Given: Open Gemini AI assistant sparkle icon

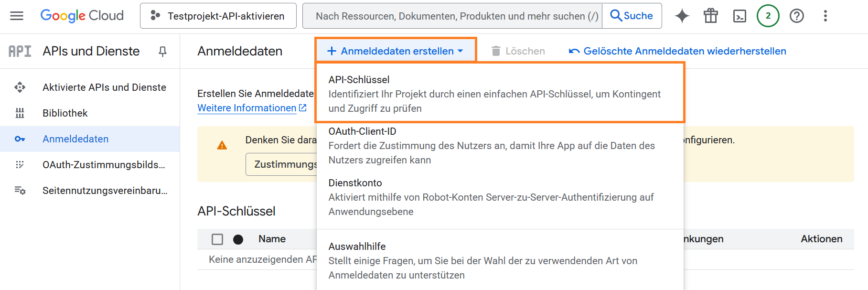Looking at the screenshot, I should point(682,16).
